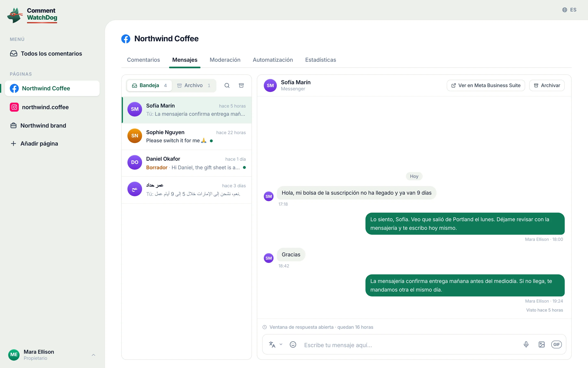This screenshot has height=368, width=588.
Task: Select the Archivo filter
Action: 194,85
